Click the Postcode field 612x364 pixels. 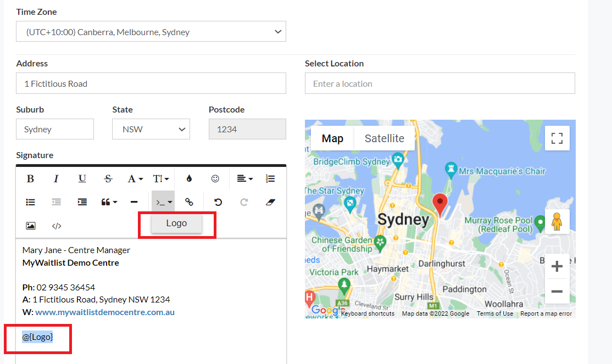coord(247,129)
